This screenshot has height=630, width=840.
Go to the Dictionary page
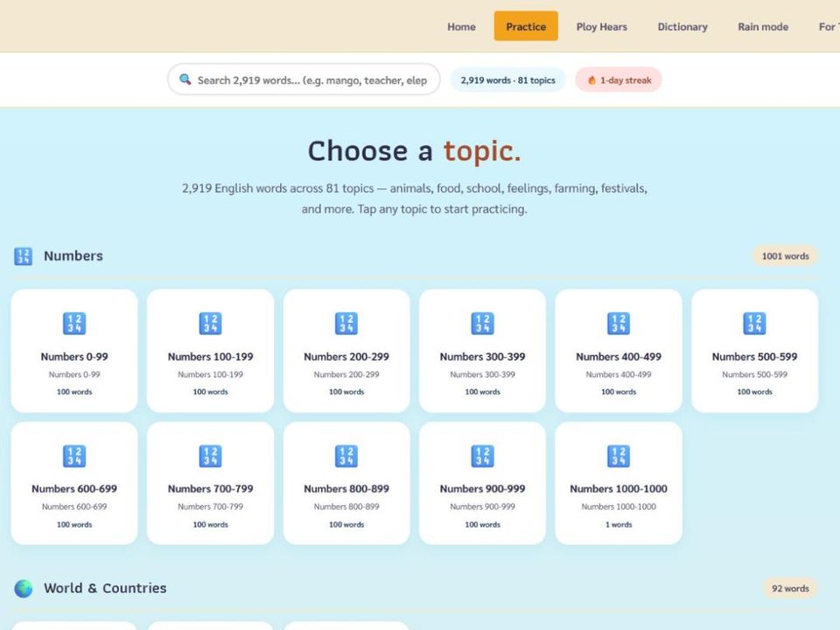coord(682,27)
